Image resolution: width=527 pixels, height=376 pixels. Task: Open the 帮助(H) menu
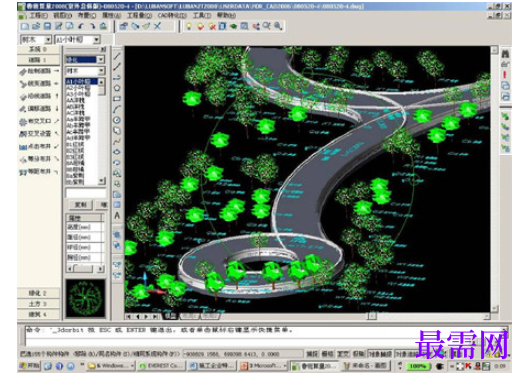click(x=226, y=15)
